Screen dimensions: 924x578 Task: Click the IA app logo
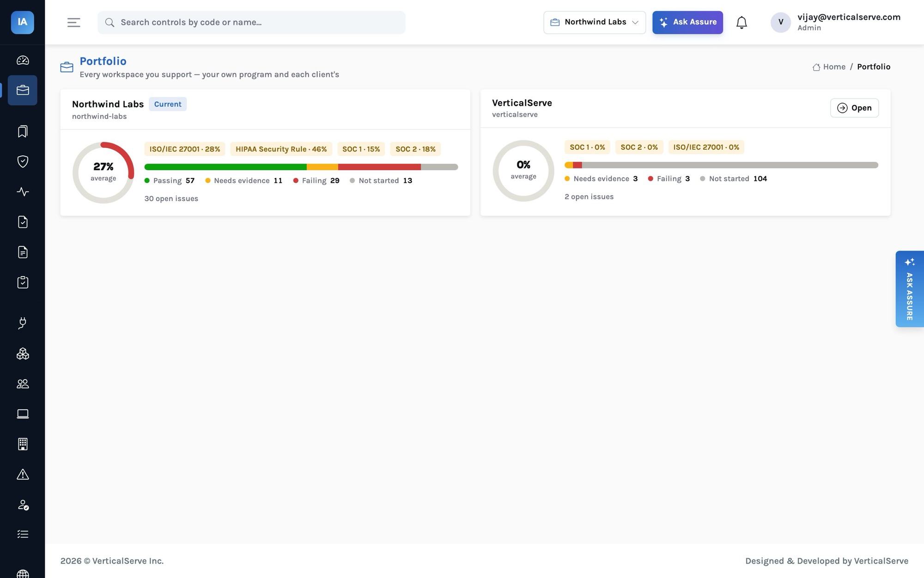23,22
